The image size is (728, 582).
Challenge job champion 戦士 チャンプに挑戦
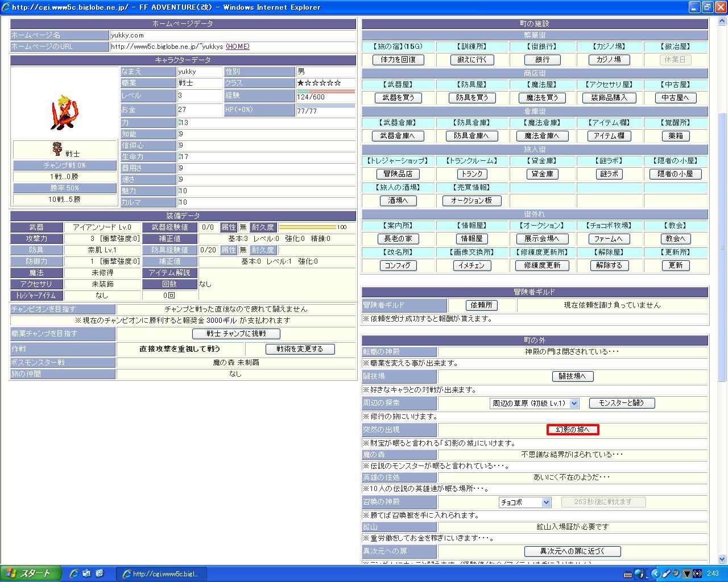pos(236,334)
